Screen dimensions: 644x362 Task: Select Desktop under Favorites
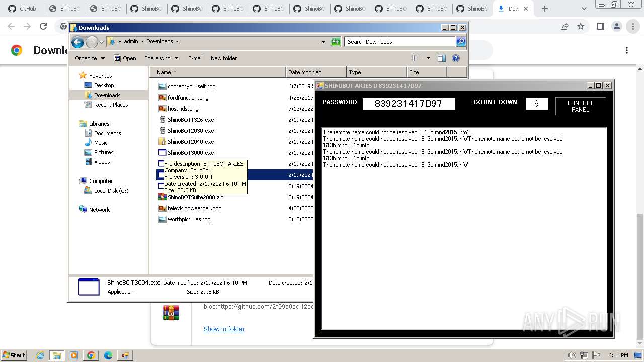tap(104, 85)
